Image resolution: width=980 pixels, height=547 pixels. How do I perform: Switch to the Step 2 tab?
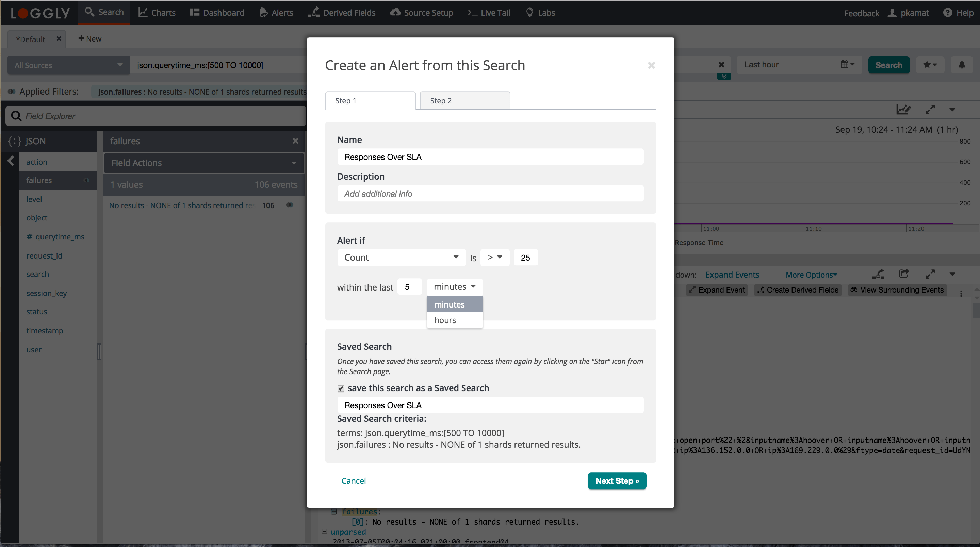pyautogui.click(x=464, y=101)
